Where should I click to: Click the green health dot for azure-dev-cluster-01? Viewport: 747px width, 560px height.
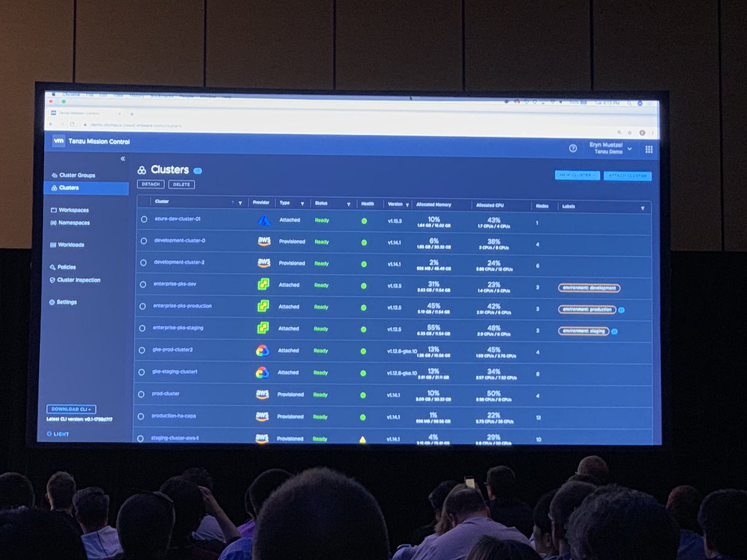[x=364, y=221]
